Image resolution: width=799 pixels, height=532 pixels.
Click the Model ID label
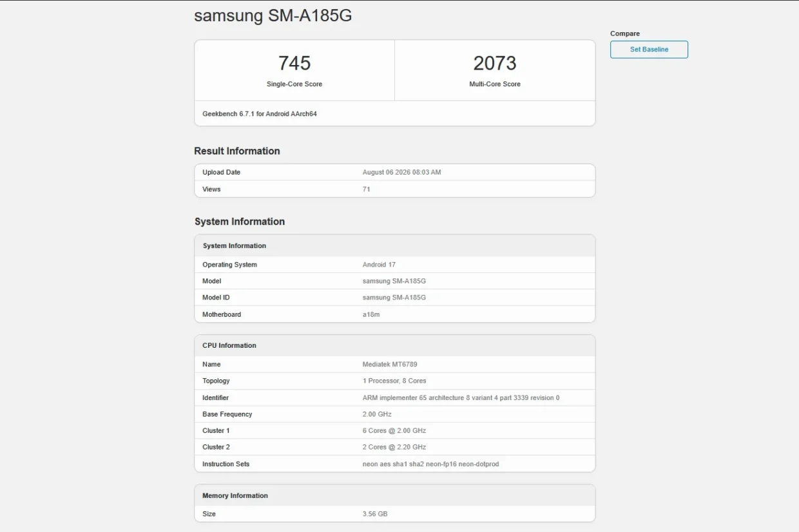pos(216,298)
